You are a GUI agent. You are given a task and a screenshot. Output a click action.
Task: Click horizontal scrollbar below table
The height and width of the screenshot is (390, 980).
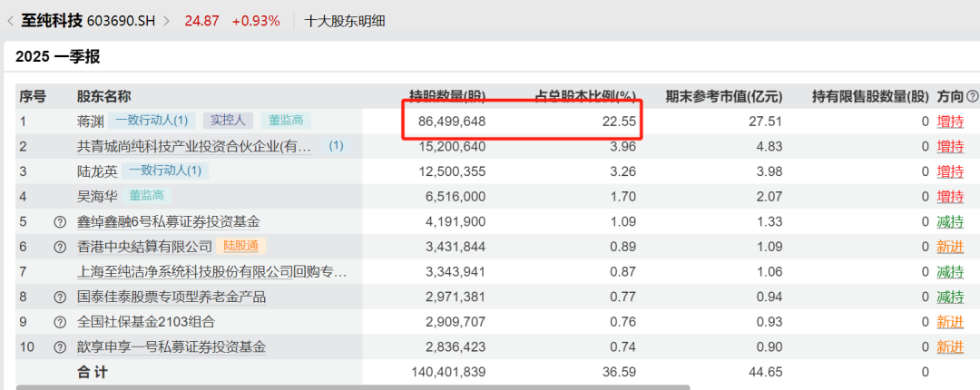pyautogui.click(x=353, y=387)
